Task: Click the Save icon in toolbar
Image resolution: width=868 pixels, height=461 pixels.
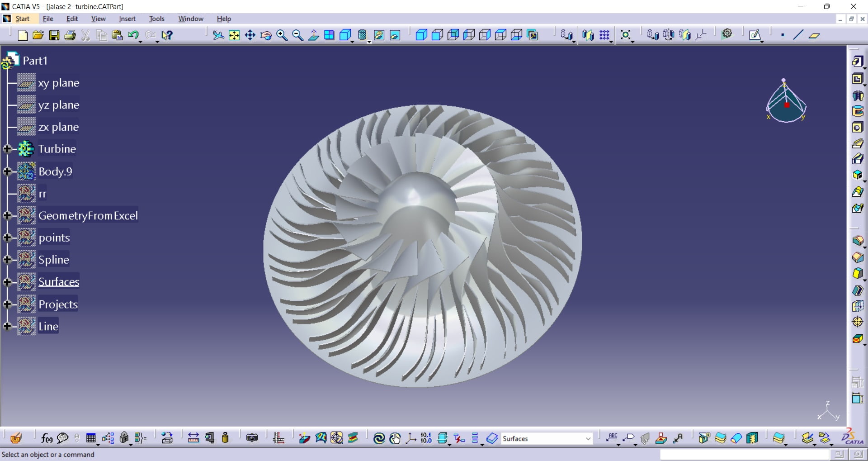Action: (x=54, y=35)
